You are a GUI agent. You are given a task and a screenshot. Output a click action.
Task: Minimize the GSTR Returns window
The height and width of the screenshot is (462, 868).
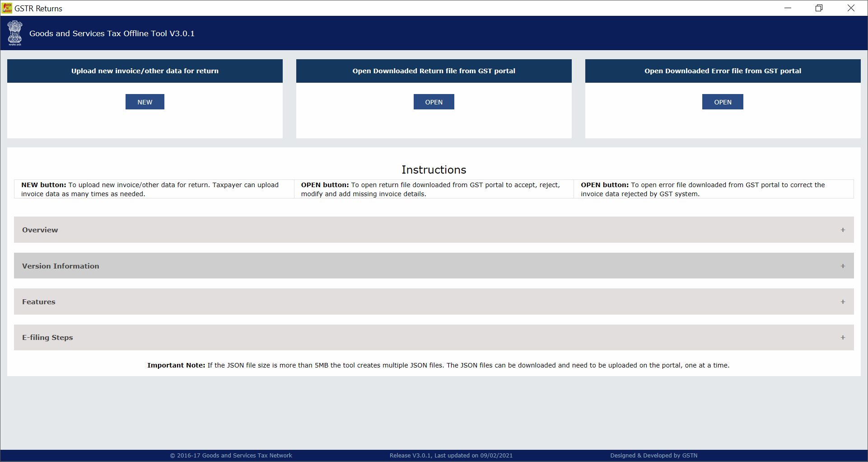point(788,8)
